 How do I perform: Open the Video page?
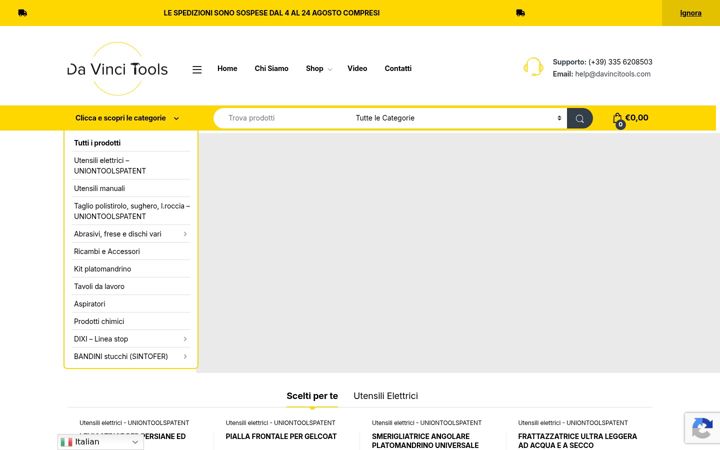coord(357,68)
